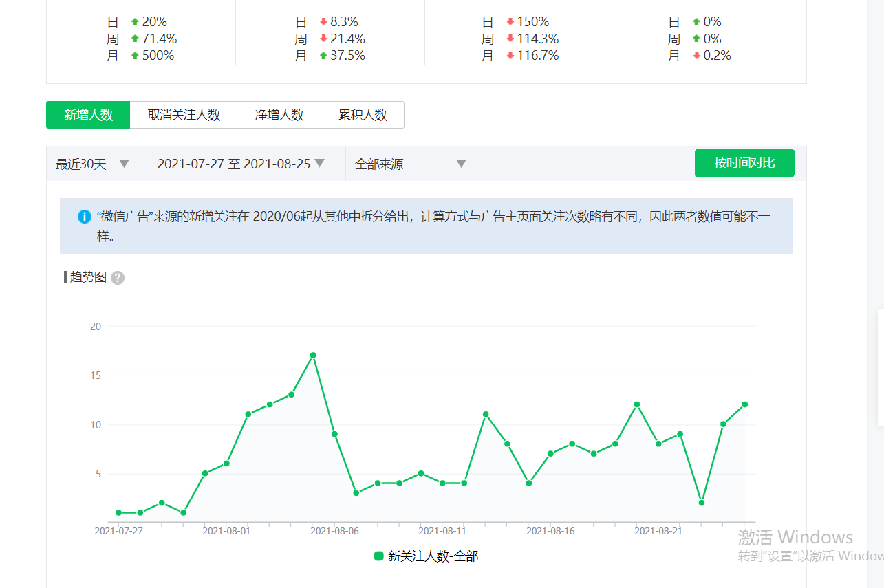Click the green up arrow beside 500%
This screenshot has height=588, width=884.
(135, 56)
